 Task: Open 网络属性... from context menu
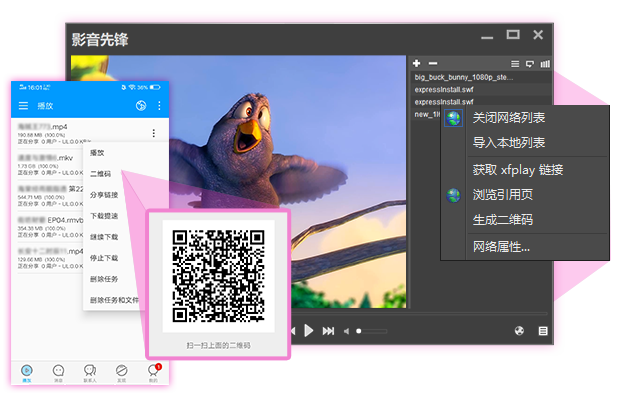[x=501, y=246]
